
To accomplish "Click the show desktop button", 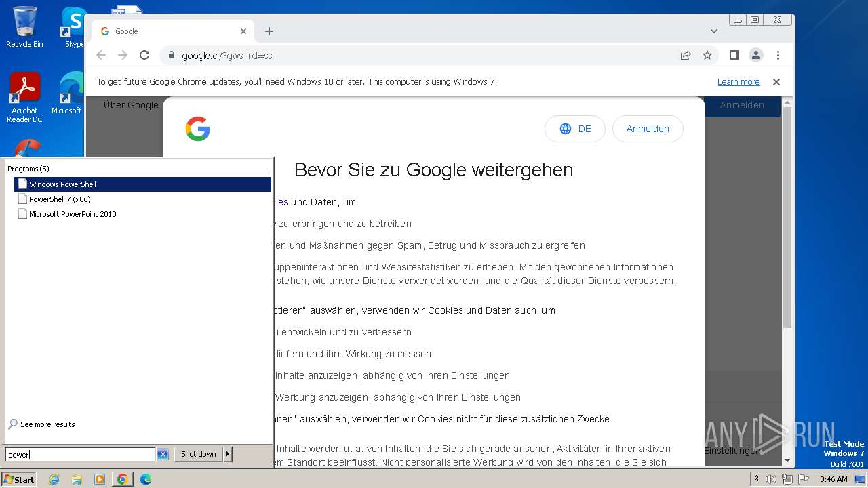I will (860, 479).
